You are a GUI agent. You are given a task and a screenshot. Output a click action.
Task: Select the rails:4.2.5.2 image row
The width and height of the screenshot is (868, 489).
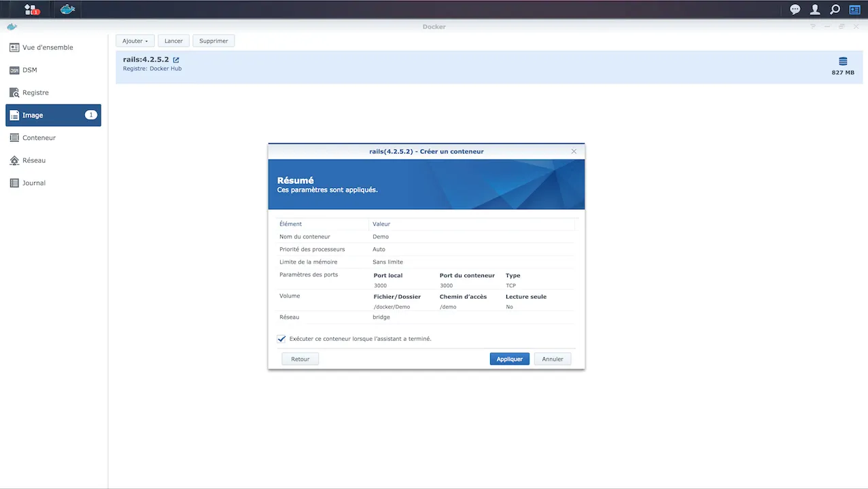click(489, 67)
